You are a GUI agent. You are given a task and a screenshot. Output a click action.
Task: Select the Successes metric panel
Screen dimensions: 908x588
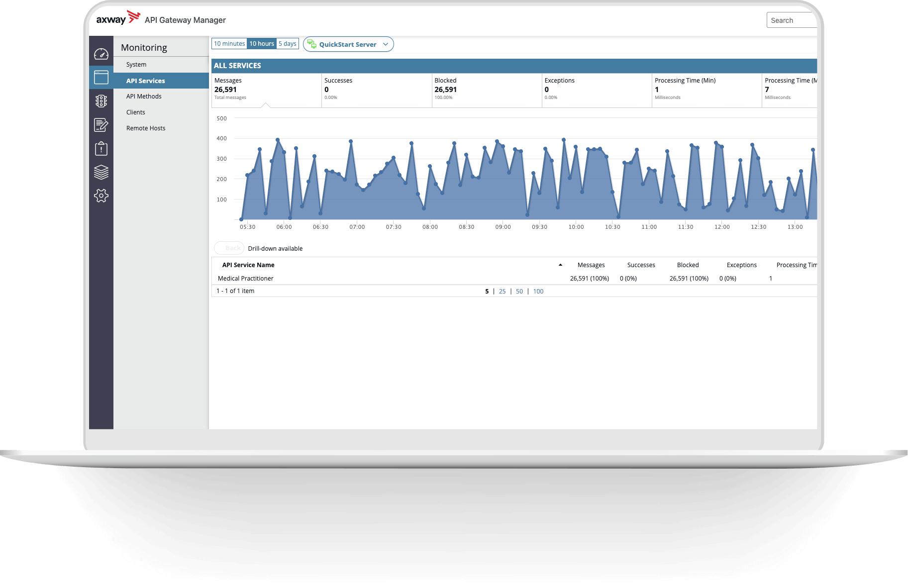point(376,90)
